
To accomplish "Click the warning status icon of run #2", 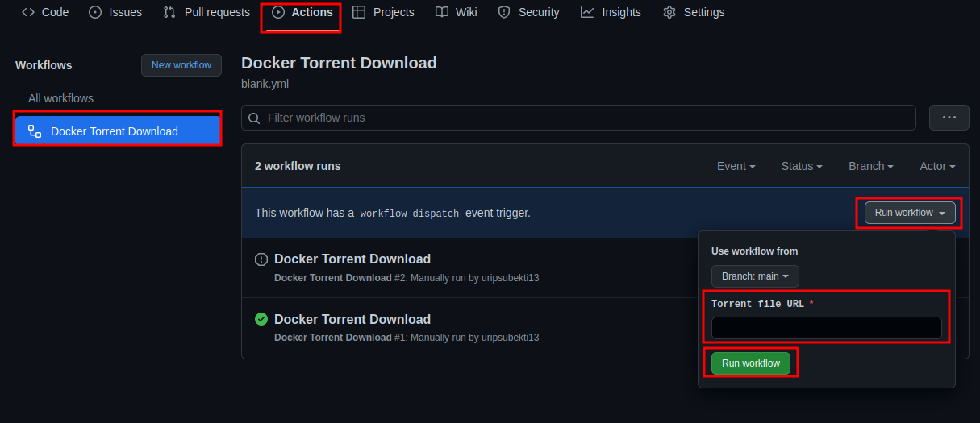I will (261, 259).
